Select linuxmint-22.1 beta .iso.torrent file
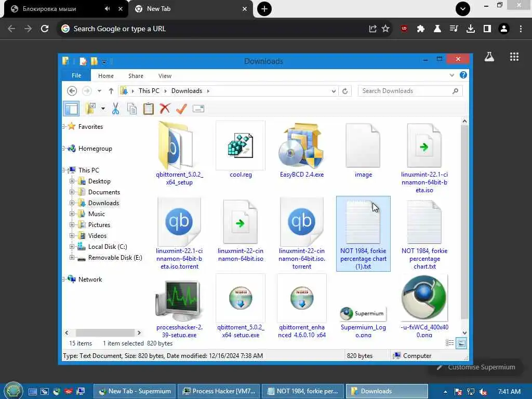 [x=179, y=234]
